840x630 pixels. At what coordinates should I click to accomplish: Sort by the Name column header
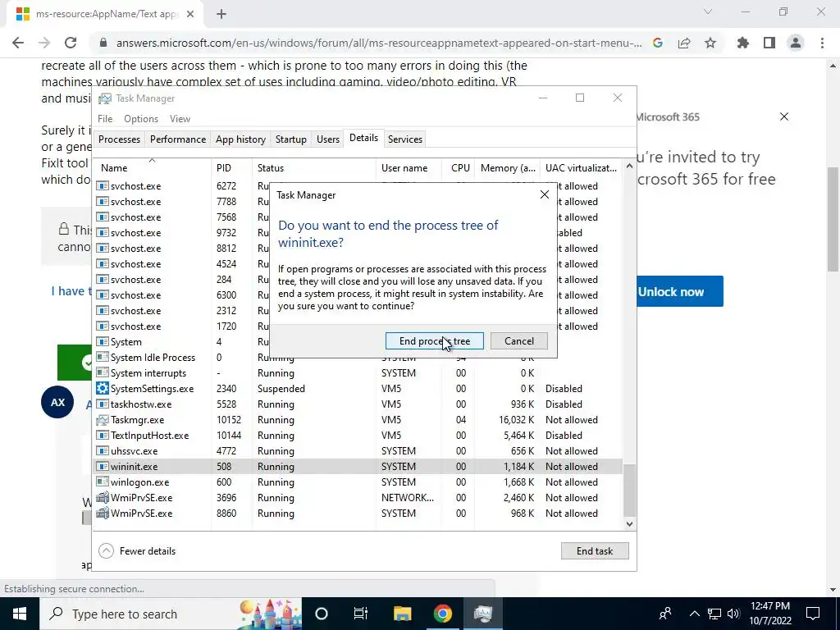152,167
